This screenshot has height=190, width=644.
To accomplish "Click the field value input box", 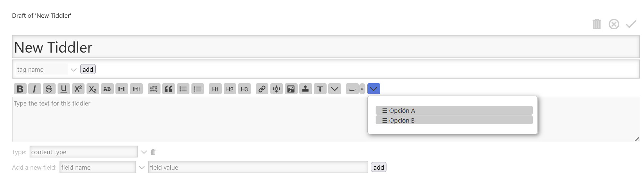I will click(x=258, y=167).
